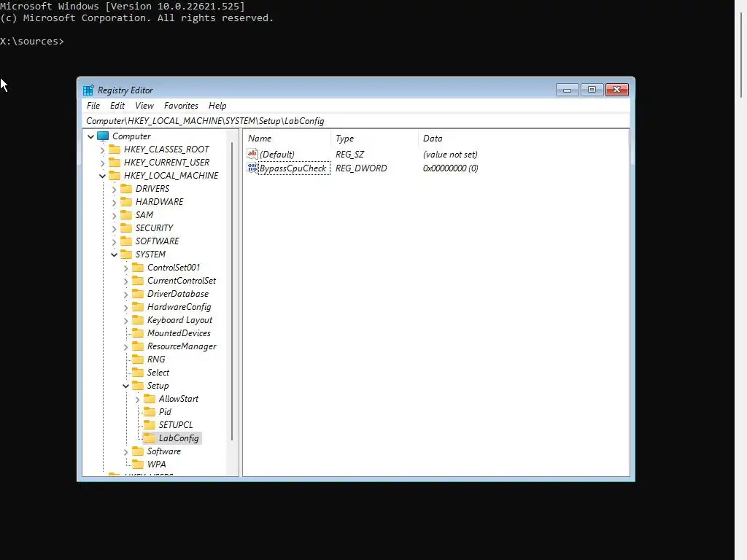Click the DRIVERS folder icon

126,189
